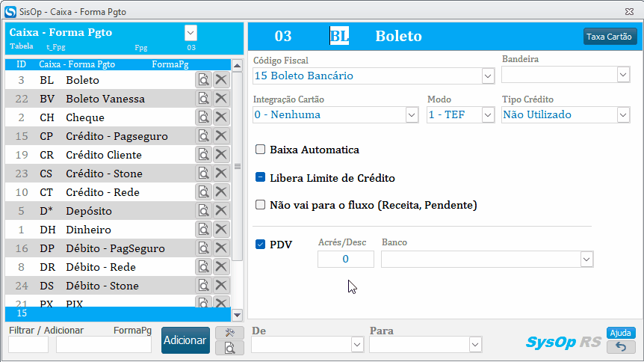Click the list scrollbar down arrow
644x362 pixels.
[237, 315]
